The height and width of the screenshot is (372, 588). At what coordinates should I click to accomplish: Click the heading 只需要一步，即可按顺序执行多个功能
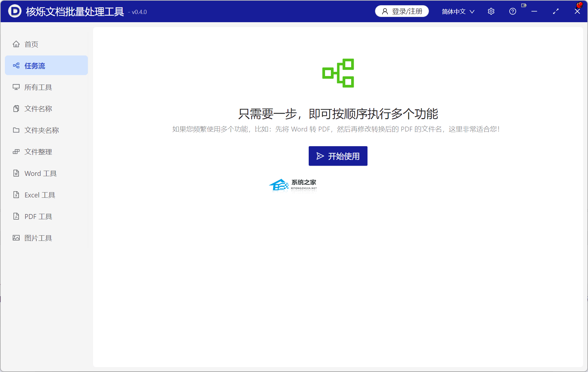click(x=338, y=114)
